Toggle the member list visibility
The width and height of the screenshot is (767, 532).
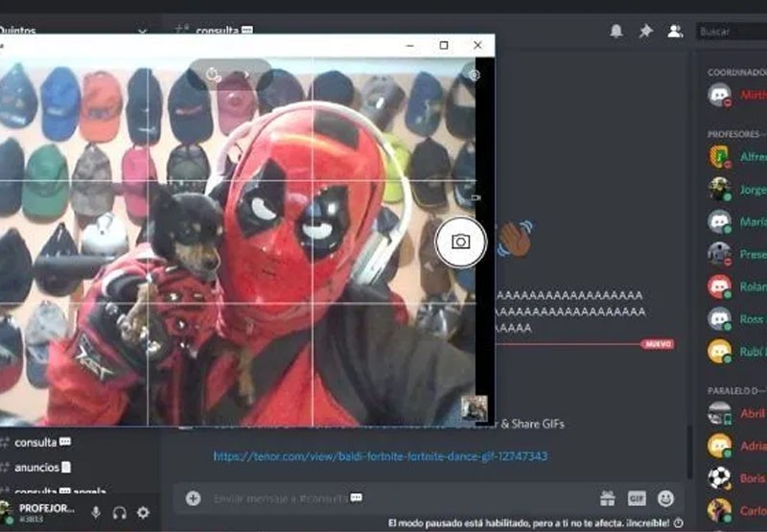click(675, 31)
